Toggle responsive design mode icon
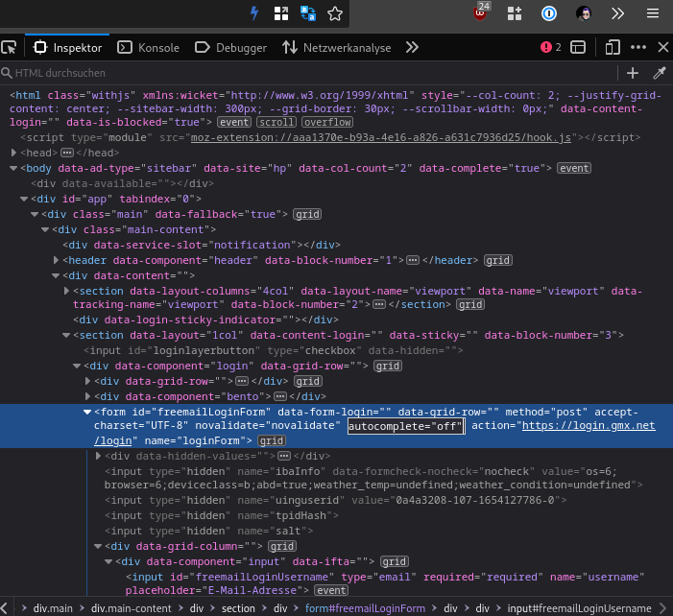The height and width of the screenshot is (616, 673). click(x=613, y=47)
